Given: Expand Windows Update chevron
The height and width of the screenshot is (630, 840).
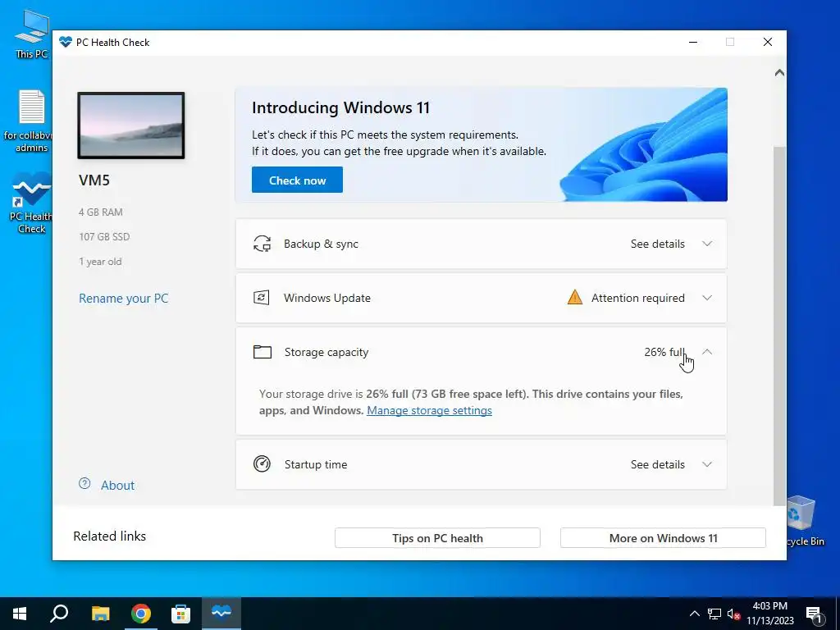Looking at the screenshot, I should (707, 298).
